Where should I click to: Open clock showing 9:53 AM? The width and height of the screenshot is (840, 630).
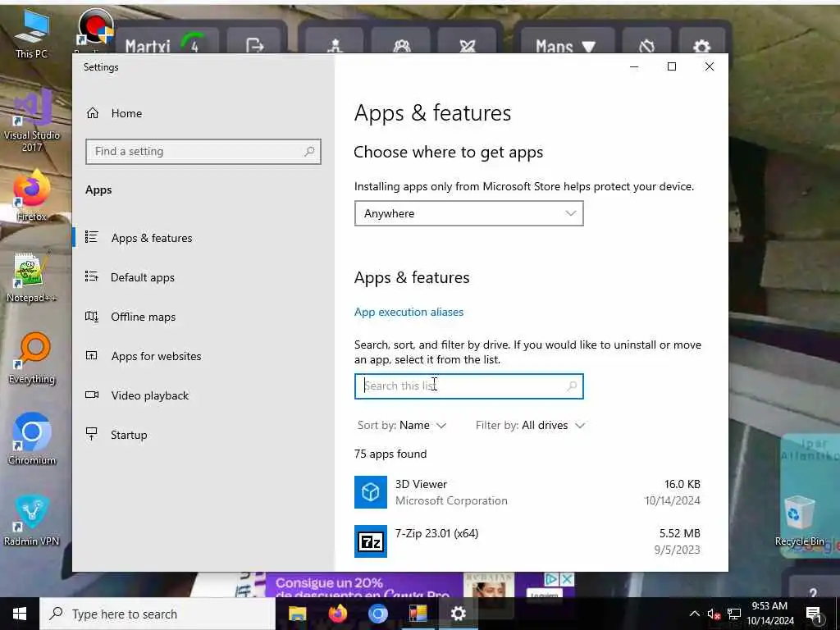[769, 614]
